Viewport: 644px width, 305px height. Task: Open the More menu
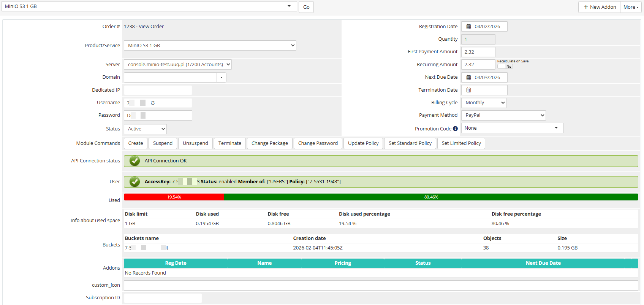631,7
